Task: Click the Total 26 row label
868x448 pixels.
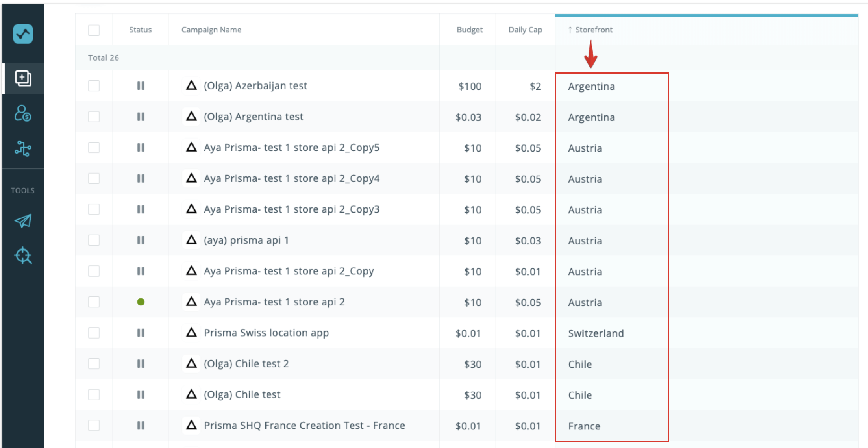Action: point(104,57)
